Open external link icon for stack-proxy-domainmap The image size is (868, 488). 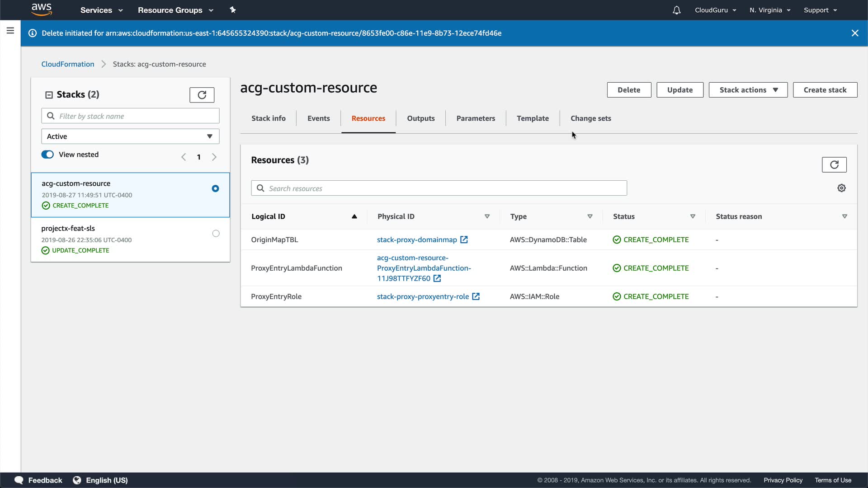[464, 239]
